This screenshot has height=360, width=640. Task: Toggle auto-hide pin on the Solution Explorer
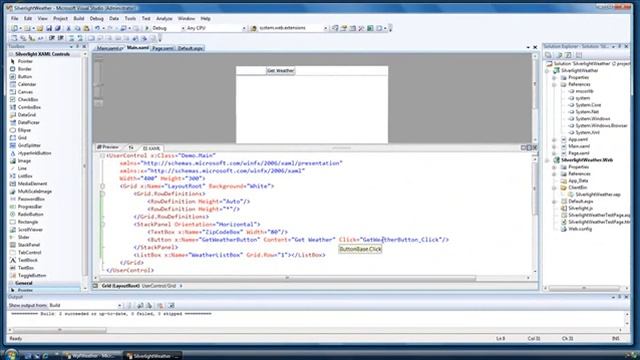tap(620, 47)
